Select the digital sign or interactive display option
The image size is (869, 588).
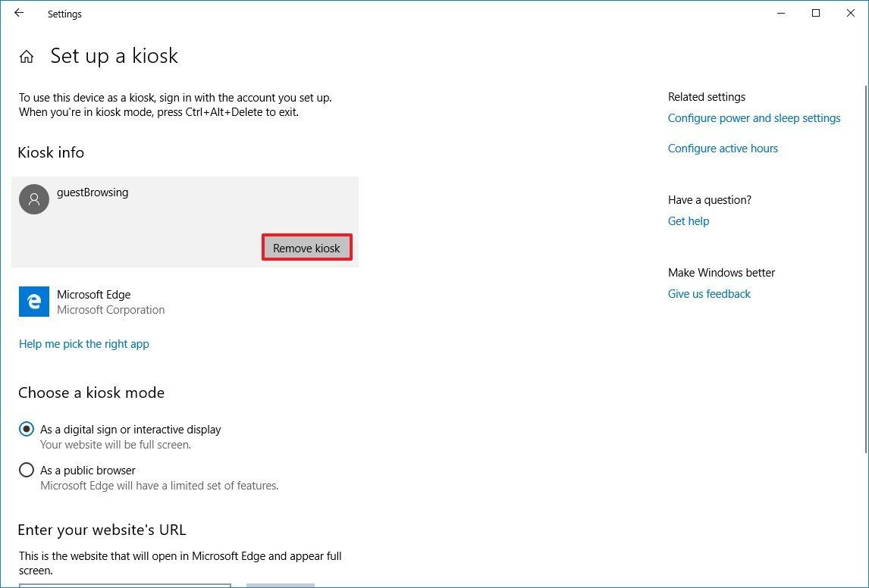pos(27,429)
